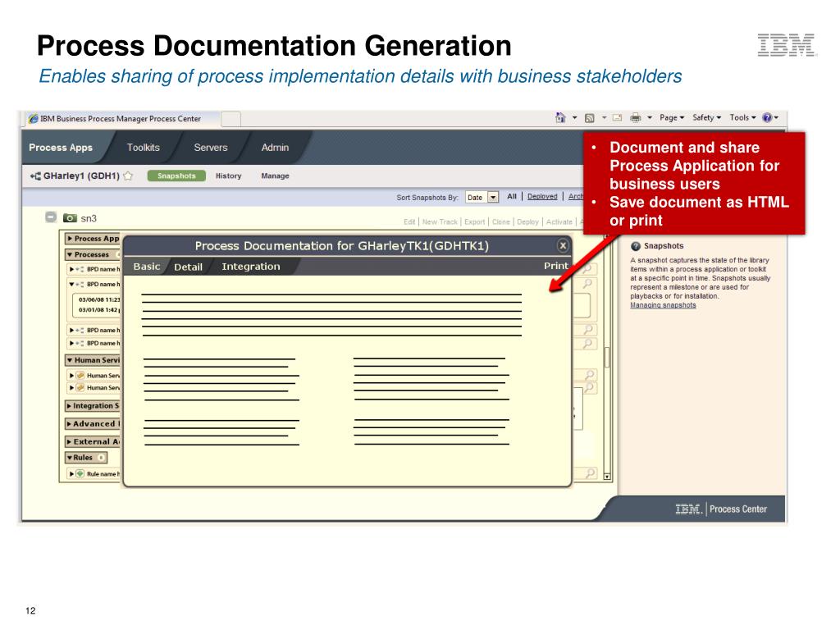Click the IE Home icon in toolbar
840x630 pixels.
click(x=561, y=118)
